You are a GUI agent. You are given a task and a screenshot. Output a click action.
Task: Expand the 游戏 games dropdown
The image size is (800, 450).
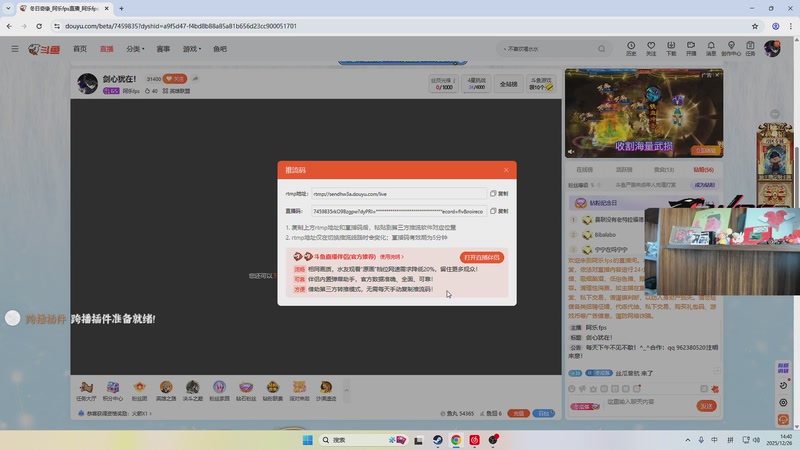click(192, 49)
